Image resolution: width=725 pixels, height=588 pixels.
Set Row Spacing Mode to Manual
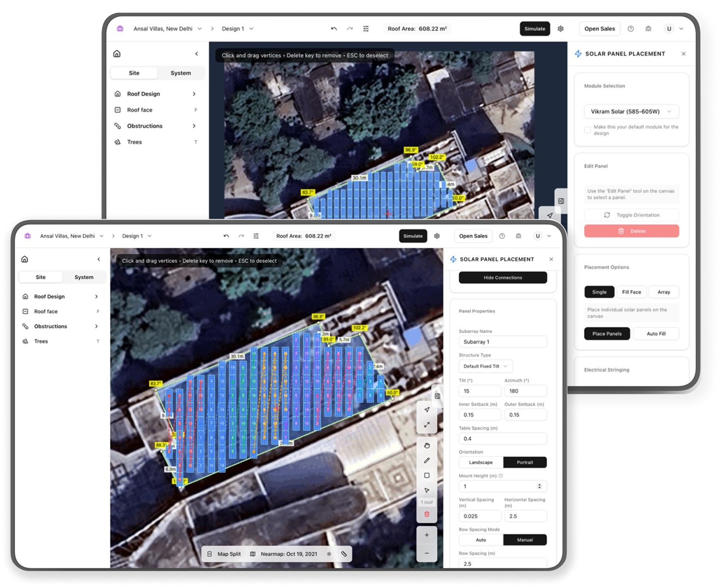click(525, 540)
